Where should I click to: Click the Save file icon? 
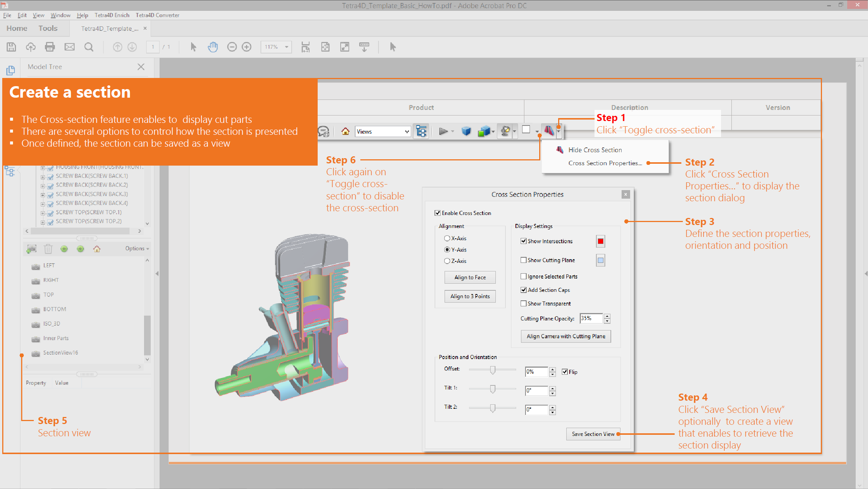[12, 47]
